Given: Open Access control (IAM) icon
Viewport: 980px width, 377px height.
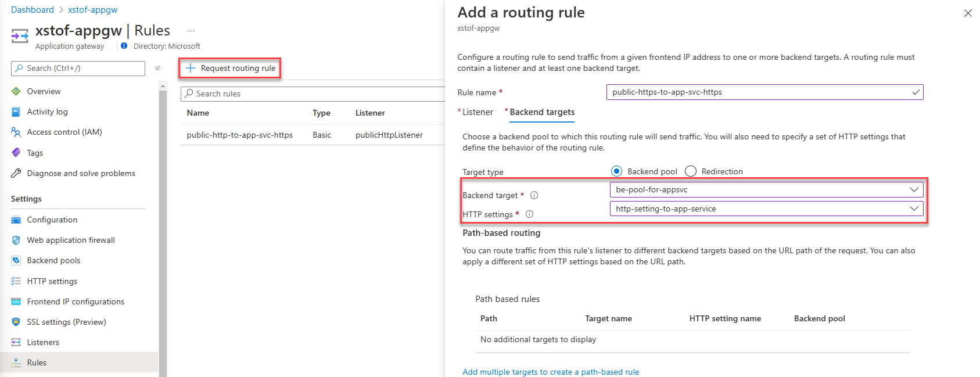Looking at the screenshot, I should pyautogui.click(x=16, y=132).
